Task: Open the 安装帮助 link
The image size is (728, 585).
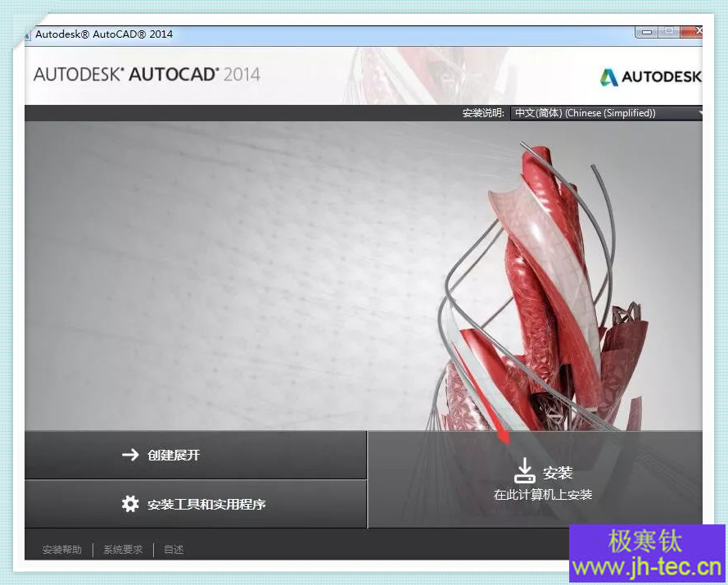Action: 62,550
